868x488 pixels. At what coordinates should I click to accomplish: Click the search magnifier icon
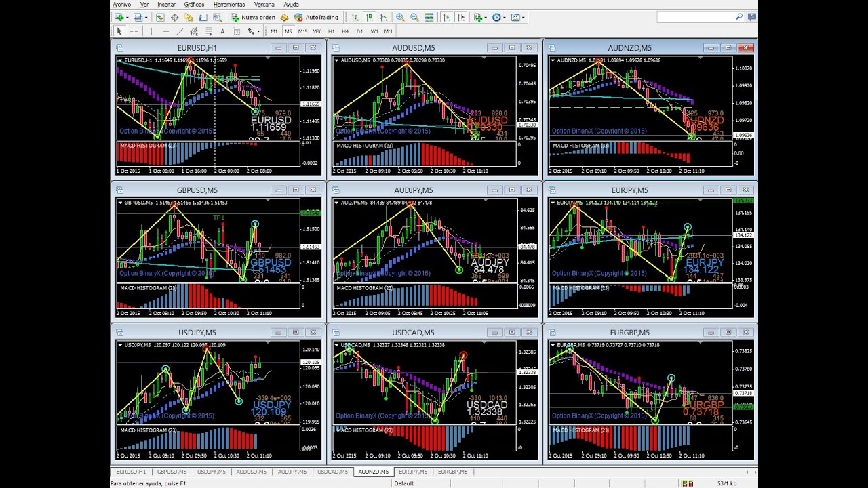(x=739, y=17)
